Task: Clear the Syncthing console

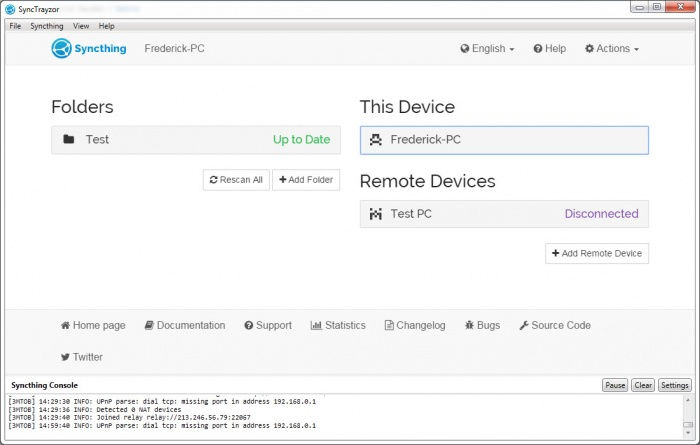Action: 643,385
